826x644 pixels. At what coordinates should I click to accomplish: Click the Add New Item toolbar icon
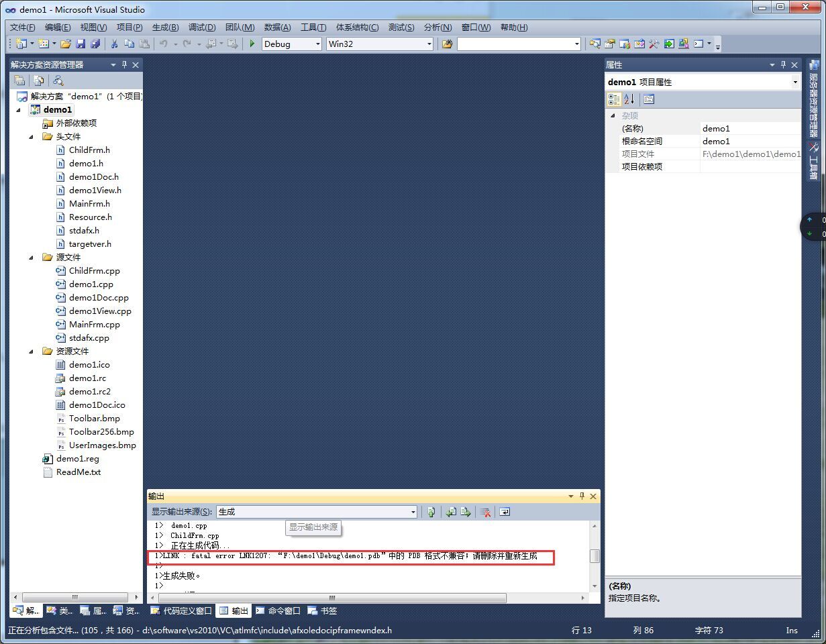pos(44,44)
